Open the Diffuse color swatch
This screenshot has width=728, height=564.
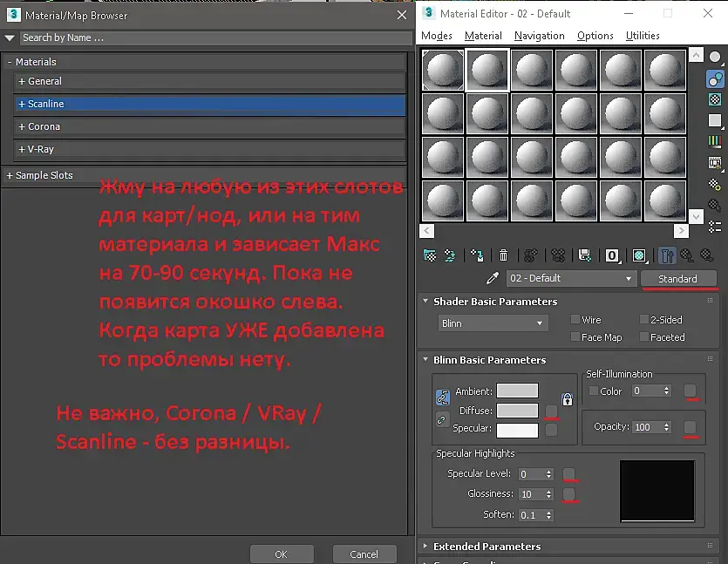point(517,411)
